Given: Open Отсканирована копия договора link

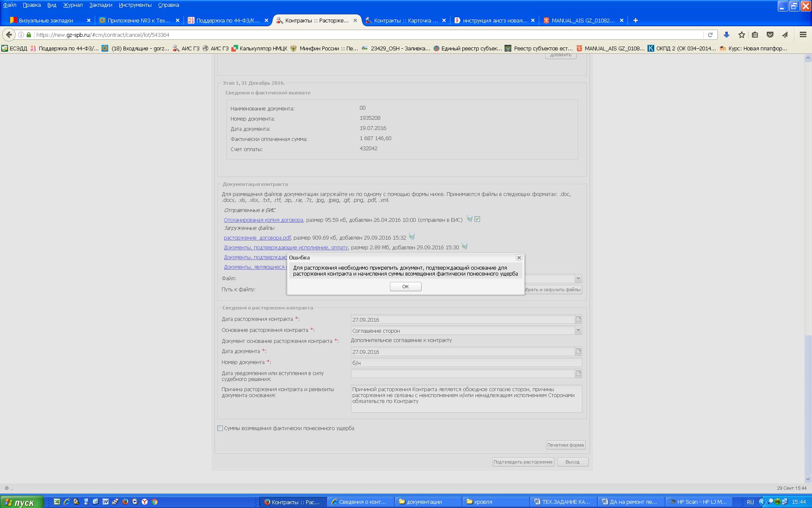Looking at the screenshot, I should pos(263,220).
